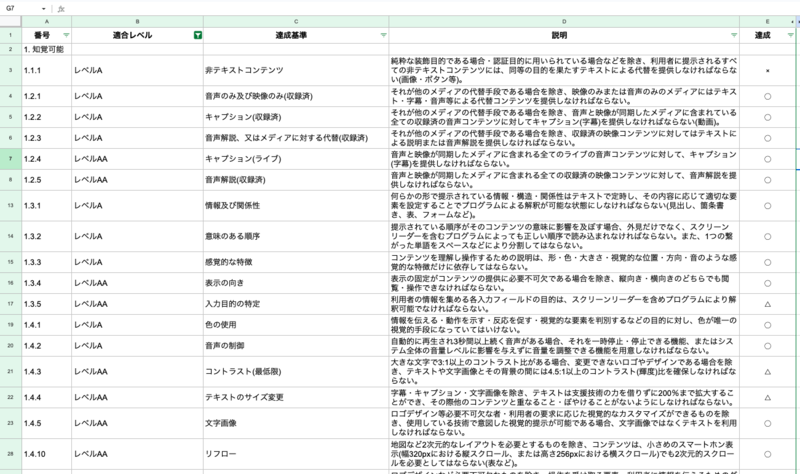
Task: Click the 説明 header cell
Action: (564, 35)
